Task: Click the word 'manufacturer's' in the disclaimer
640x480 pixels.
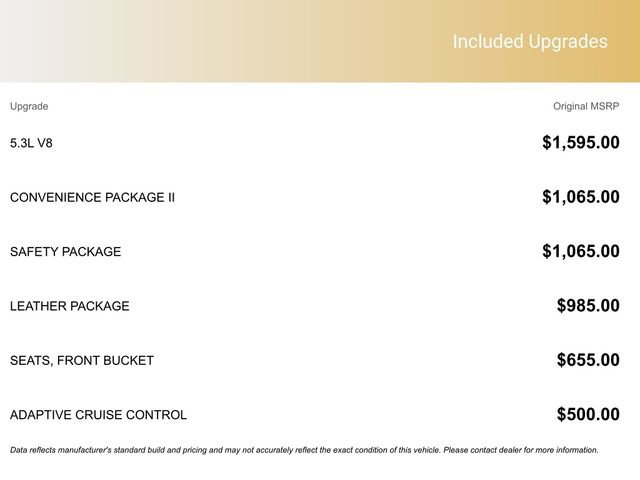Action: click(x=86, y=450)
